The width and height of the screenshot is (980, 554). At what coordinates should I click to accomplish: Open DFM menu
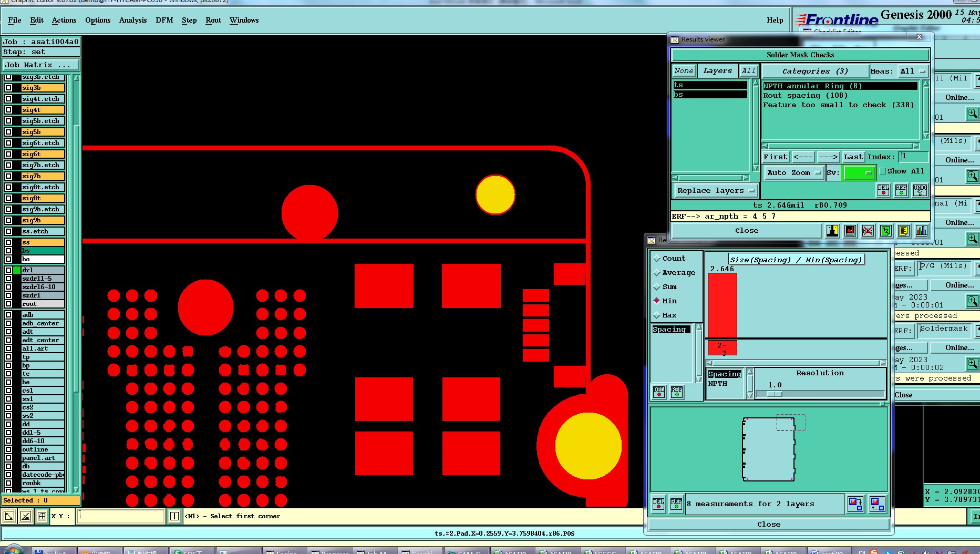click(x=164, y=20)
